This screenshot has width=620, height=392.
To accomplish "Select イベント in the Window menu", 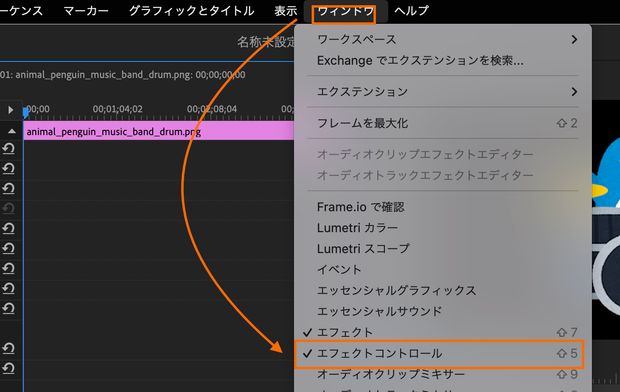I will pos(443,270).
